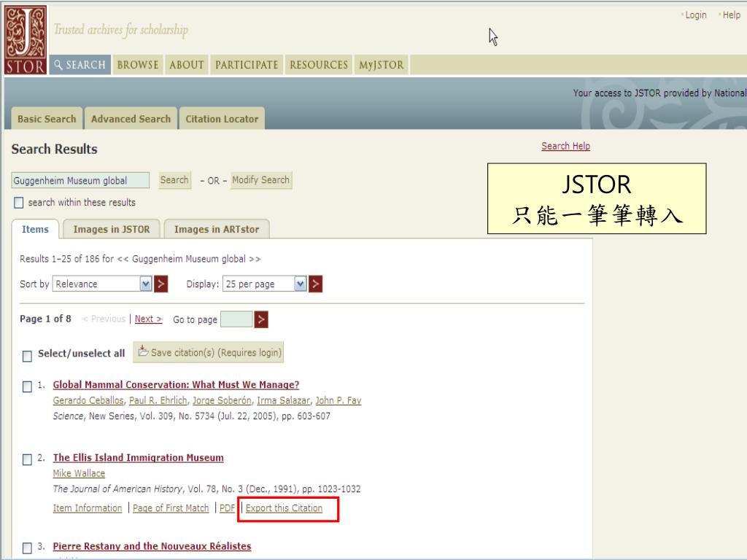Go to Next results page
This screenshot has height=560, width=747.
(148, 319)
